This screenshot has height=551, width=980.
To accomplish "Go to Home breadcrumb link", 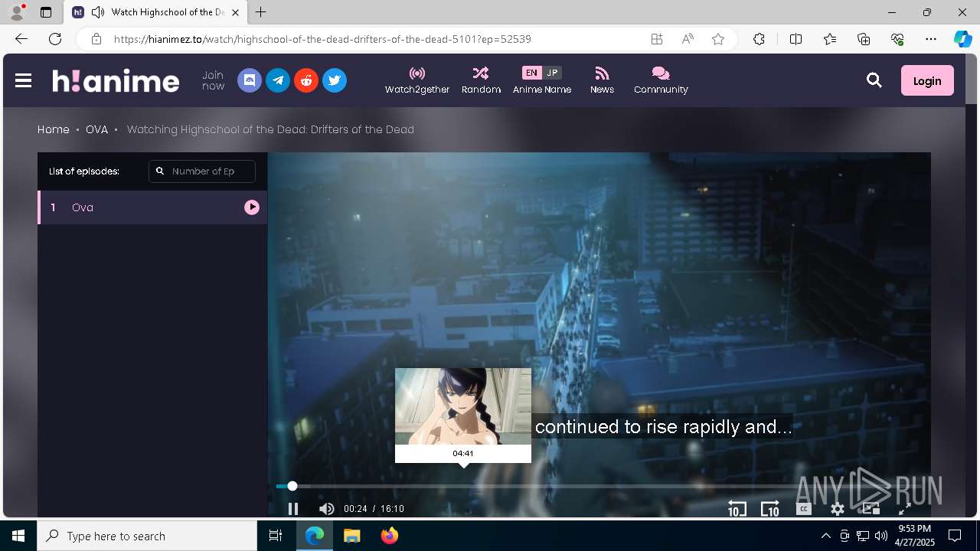I will (x=54, y=129).
